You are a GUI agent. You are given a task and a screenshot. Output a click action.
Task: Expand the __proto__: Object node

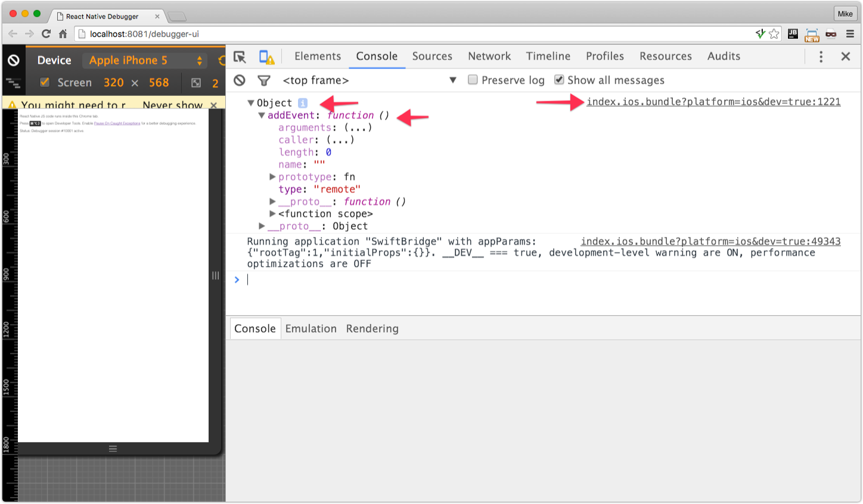click(262, 226)
